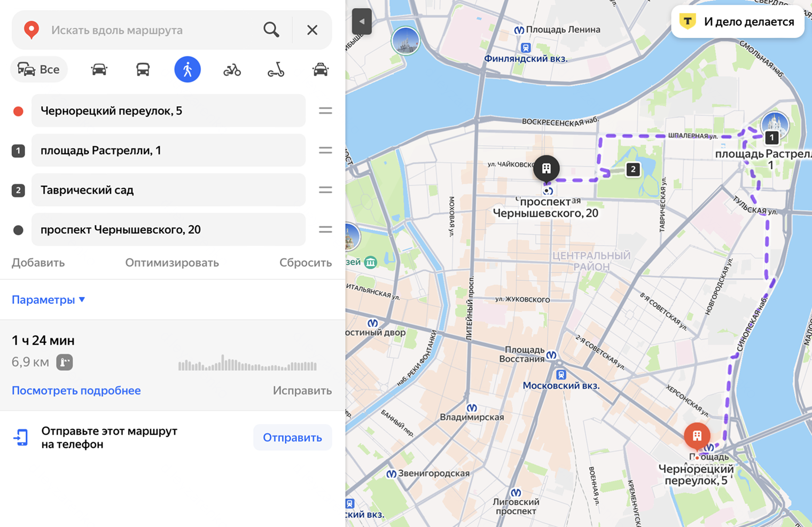Edit destination 'проспект Чернышевского, 20' field

click(x=168, y=229)
